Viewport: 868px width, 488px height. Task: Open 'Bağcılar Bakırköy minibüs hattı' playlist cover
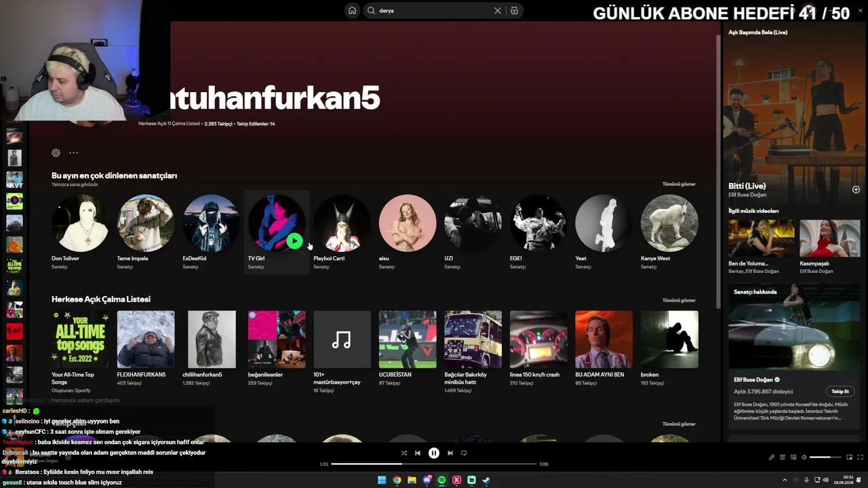coord(473,340)
